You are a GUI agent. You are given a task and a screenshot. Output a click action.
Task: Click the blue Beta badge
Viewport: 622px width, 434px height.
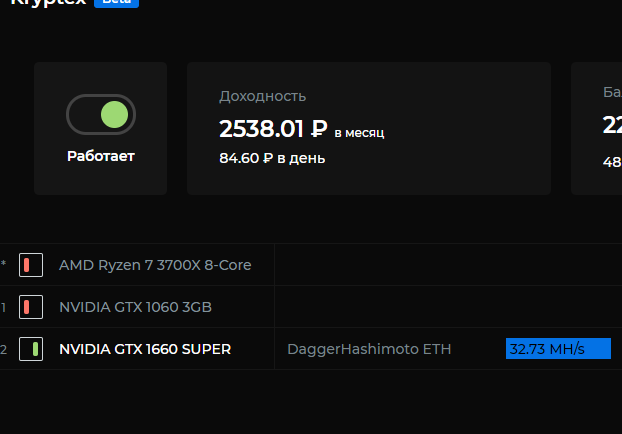pos(116,3)
